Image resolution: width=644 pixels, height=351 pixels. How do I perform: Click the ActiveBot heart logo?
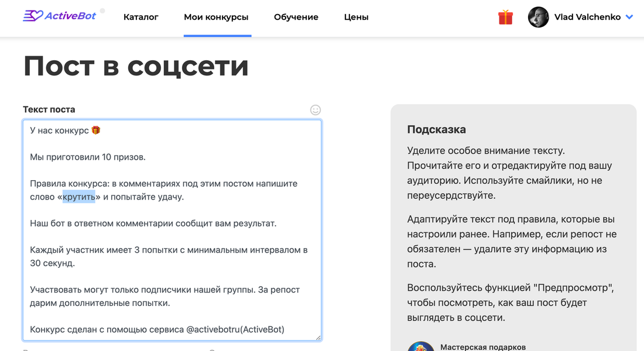coord(32,16)
